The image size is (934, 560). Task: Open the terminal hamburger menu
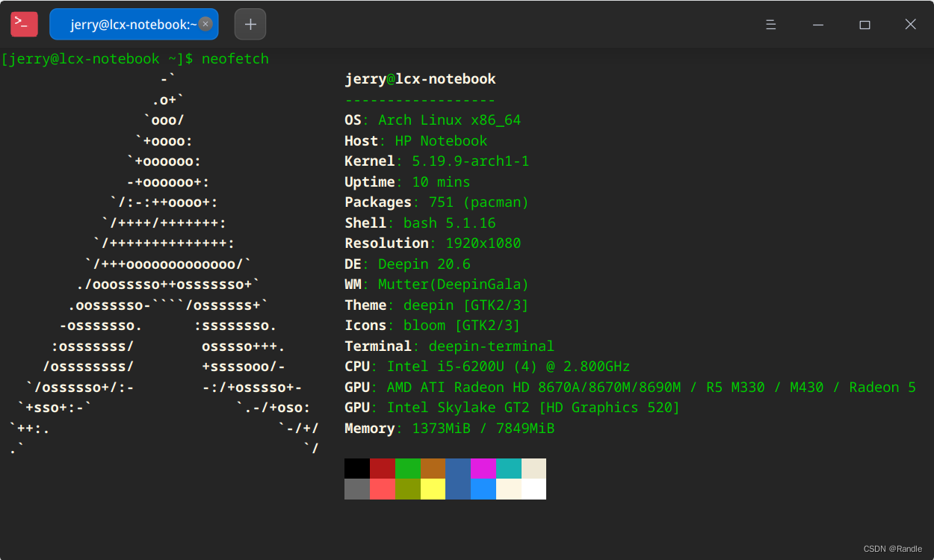point(771,25)
